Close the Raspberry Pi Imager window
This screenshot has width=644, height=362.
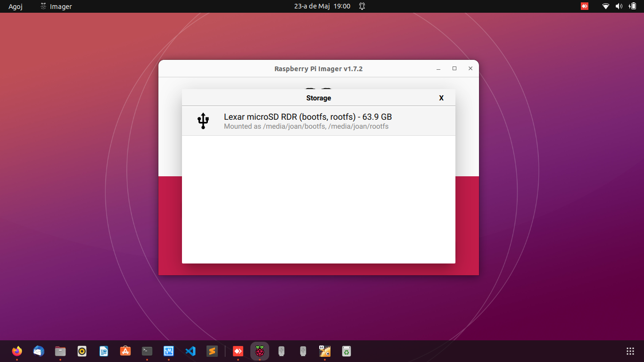(471, 69)
